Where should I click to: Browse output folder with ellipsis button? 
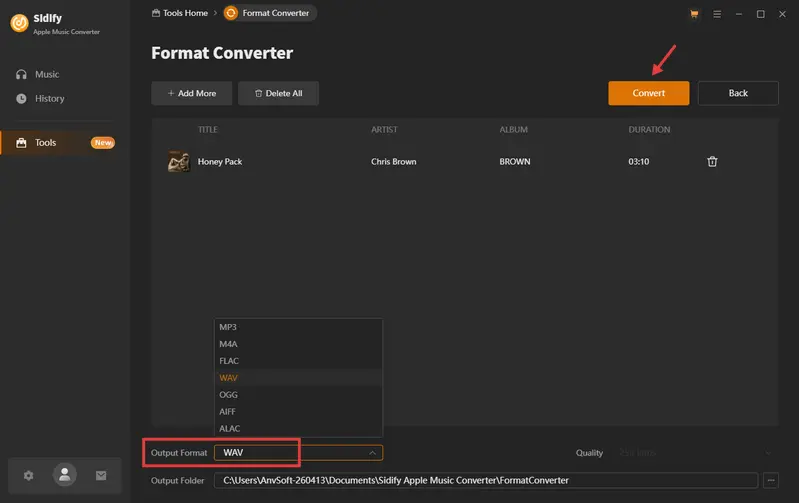click(771, 480)
